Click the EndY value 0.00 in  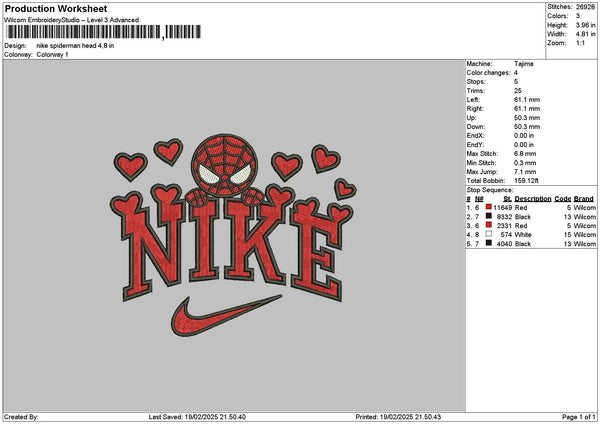[x=524, y=145]
